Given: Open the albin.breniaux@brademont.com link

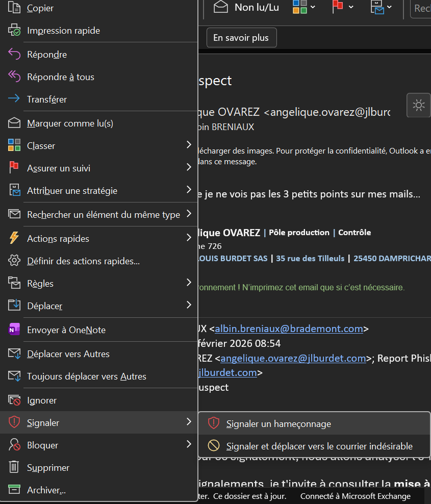Looking at the screenshot, I should [289, 329].
